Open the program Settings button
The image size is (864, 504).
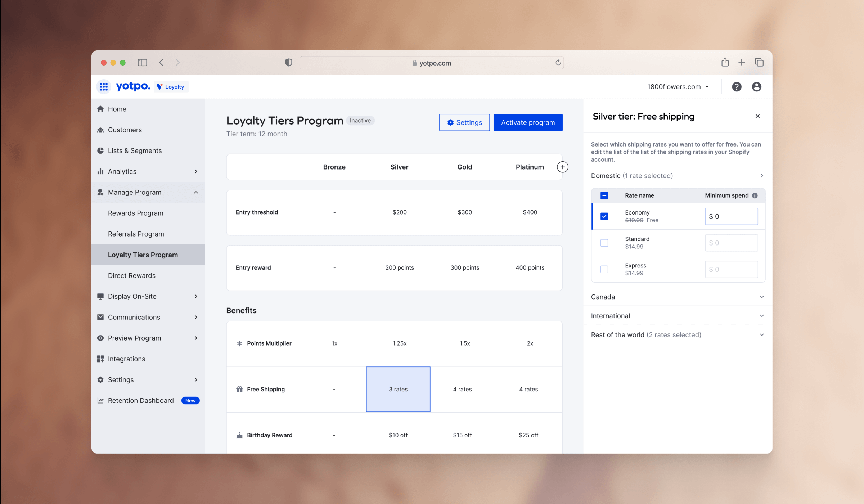point(464,122)
